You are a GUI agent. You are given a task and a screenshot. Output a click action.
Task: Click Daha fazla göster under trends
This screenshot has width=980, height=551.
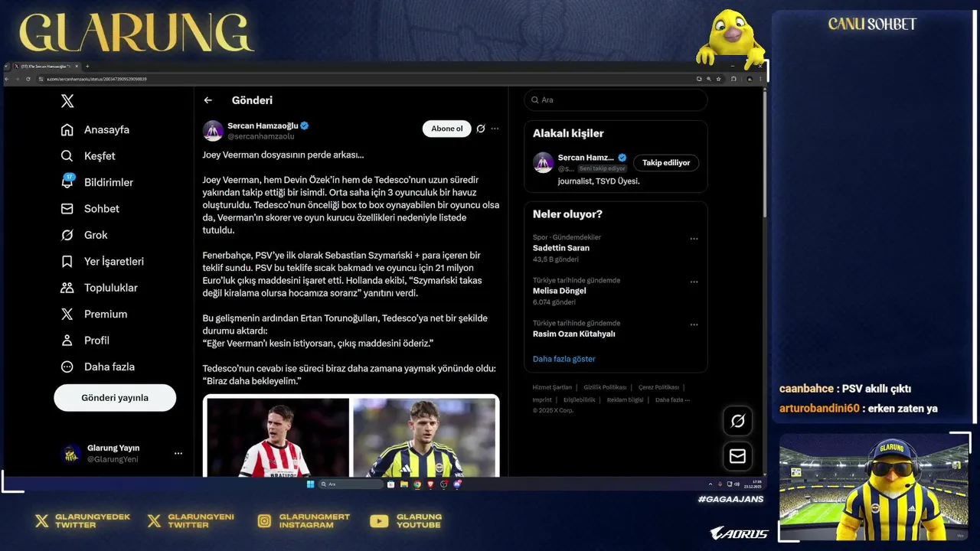564,359
